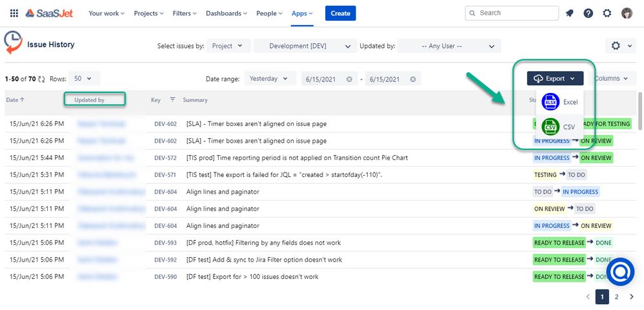Screen dimensions: 644x310
Task: Click the Create button
Action: 341,13
